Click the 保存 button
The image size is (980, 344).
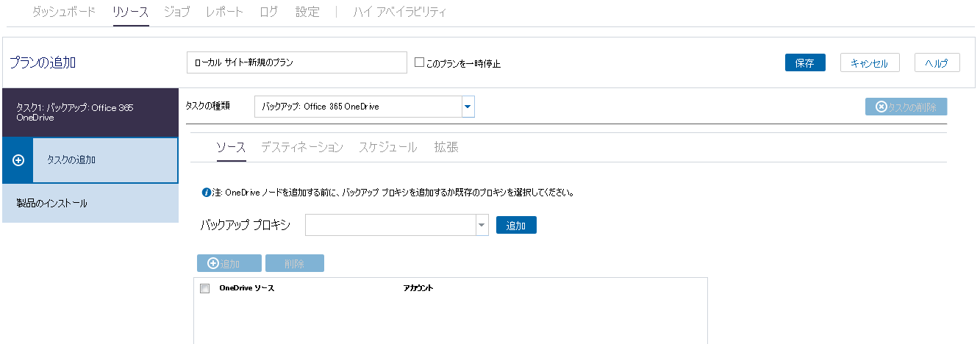[805, 62]
